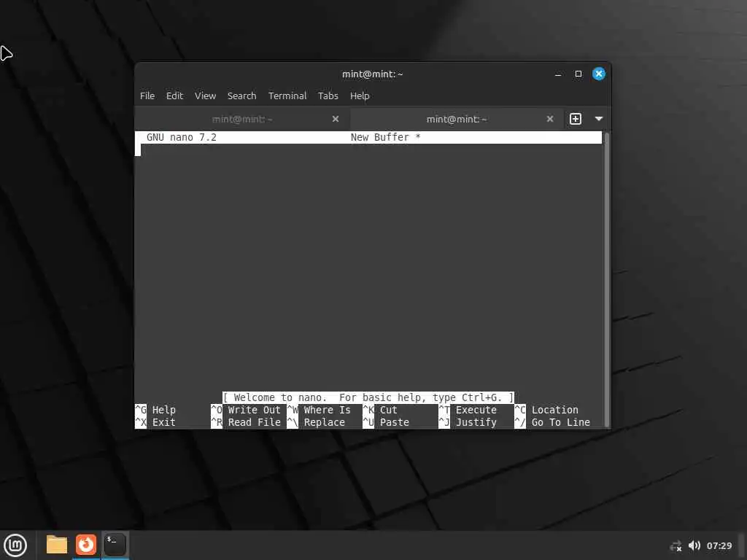This screenshot has width=747, height=560.
Task: Open the View menu
Action: (x=205, y=96)
